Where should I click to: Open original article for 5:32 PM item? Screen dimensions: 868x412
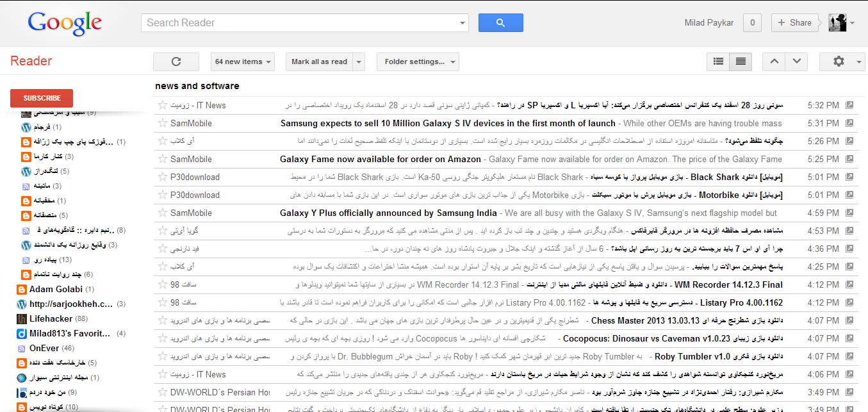849,105
